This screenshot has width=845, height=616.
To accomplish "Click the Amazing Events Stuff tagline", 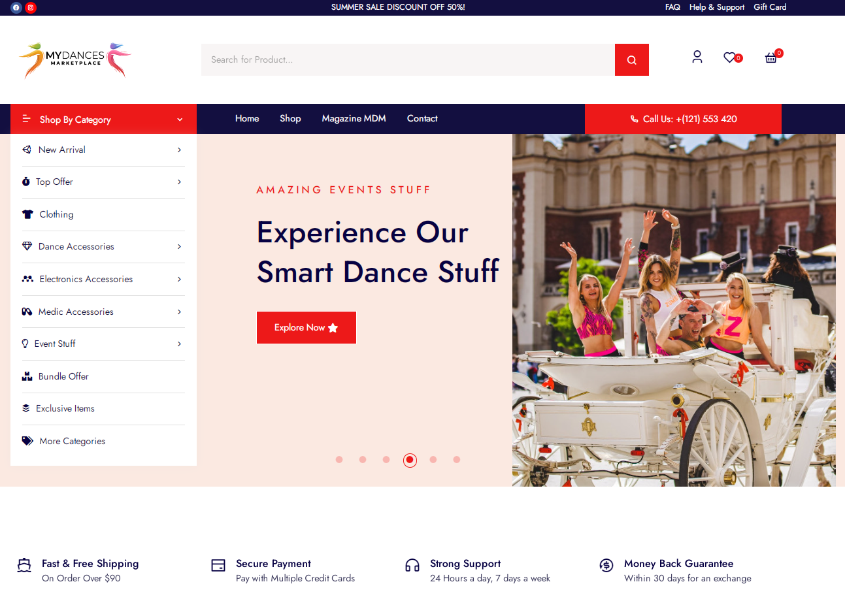I will pyautogui.click(x=344, y=190).
